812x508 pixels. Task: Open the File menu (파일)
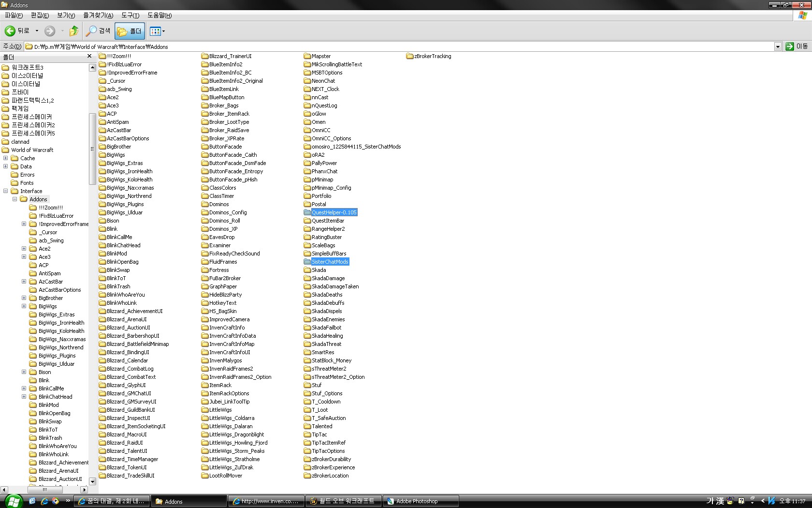pyautogui.click(x=14, y=15)
